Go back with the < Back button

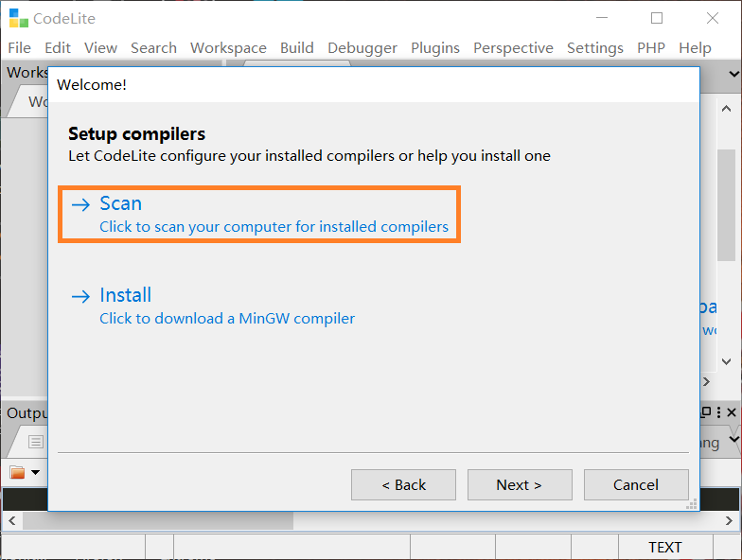click(x=403, y=484)
